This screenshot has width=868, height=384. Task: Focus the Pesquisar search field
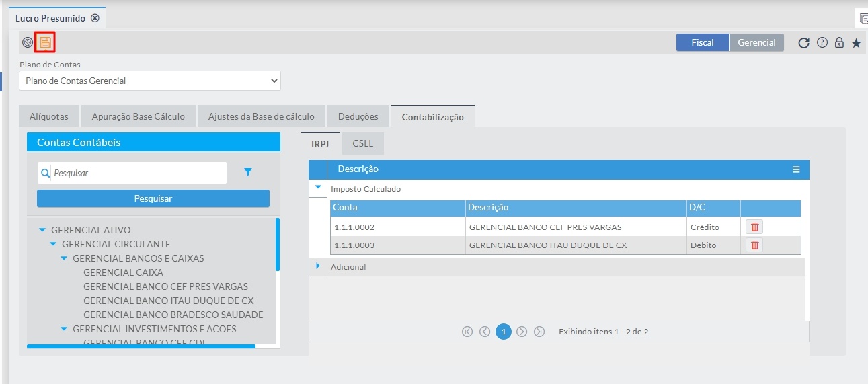tap(138, 173)
